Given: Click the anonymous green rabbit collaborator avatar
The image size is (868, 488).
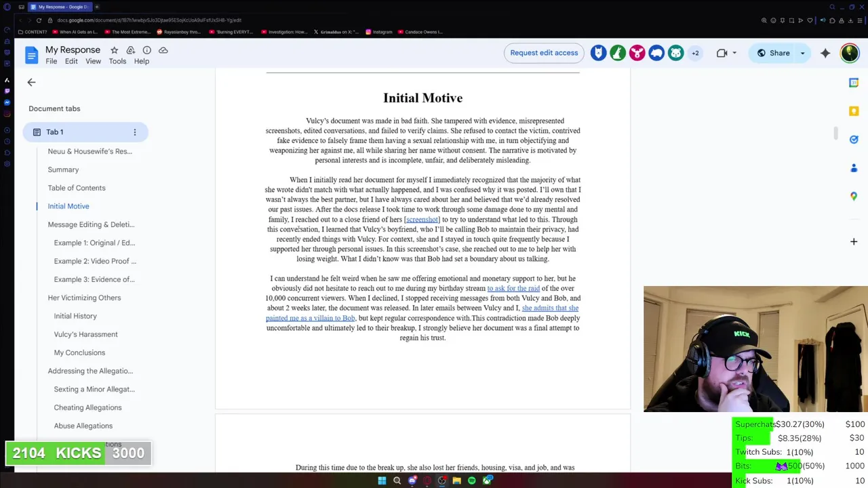Looking at the screenshot, I should [618, 53].
